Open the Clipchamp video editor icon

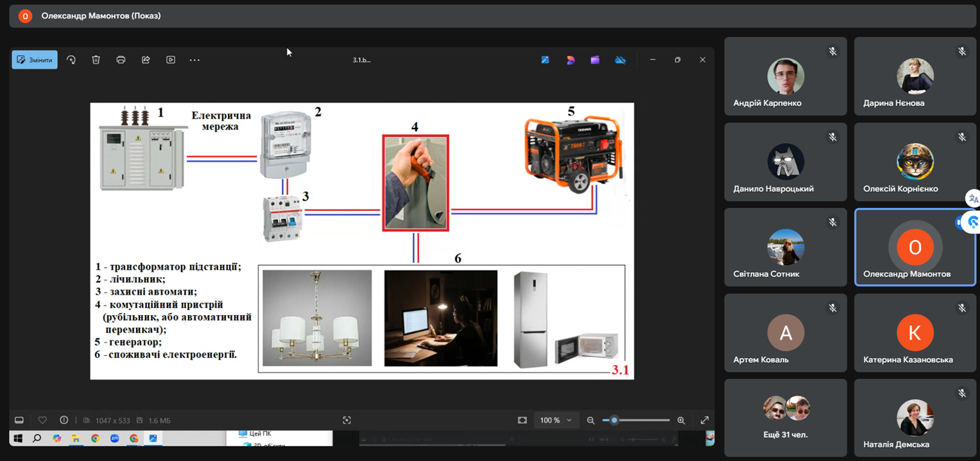click(x=595, y=60)
